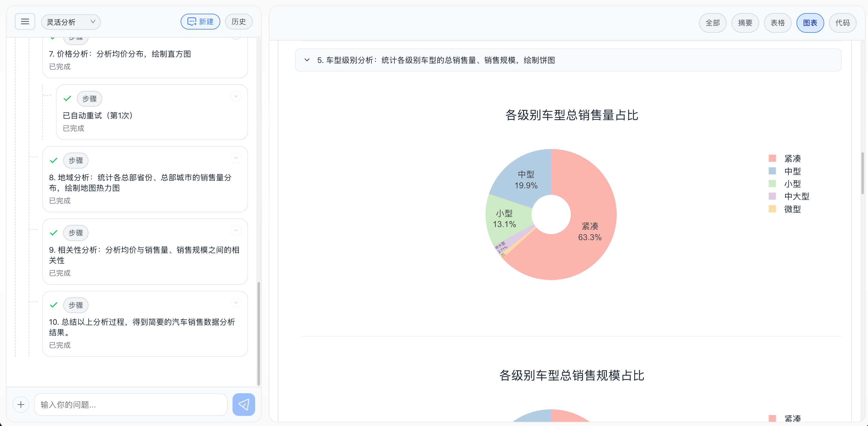
Task: Focus the 输入你的问题 input field
Action: pos(131,404)
